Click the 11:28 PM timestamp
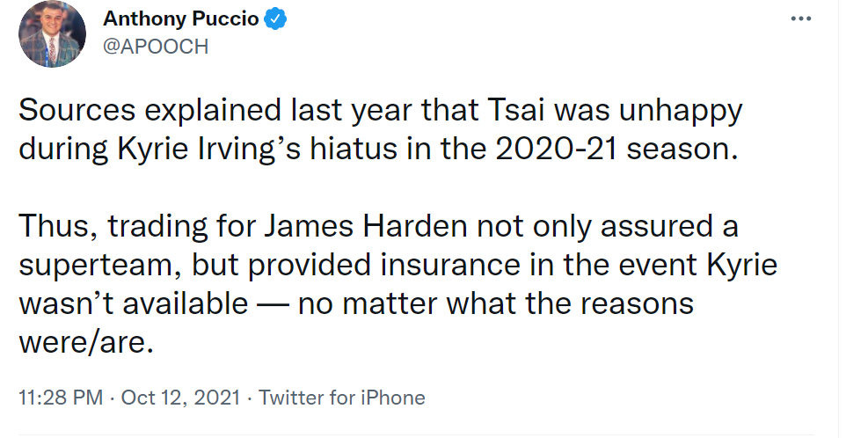 pyautogui.click(x=61, y=398)
